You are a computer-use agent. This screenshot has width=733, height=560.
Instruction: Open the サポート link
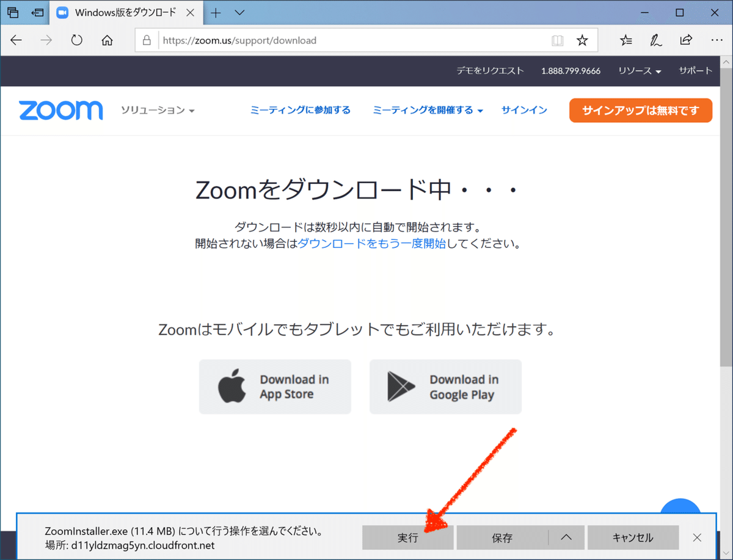coord(695,71)
